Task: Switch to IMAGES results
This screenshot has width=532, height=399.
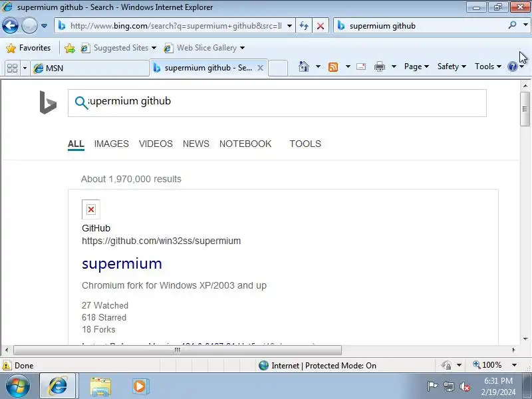Action: 111,144
